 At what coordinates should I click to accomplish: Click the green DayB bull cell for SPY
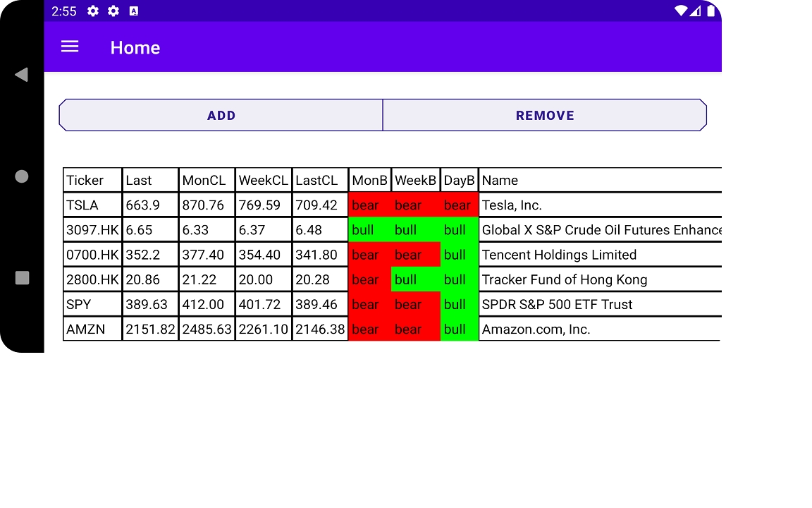[460, 305]
